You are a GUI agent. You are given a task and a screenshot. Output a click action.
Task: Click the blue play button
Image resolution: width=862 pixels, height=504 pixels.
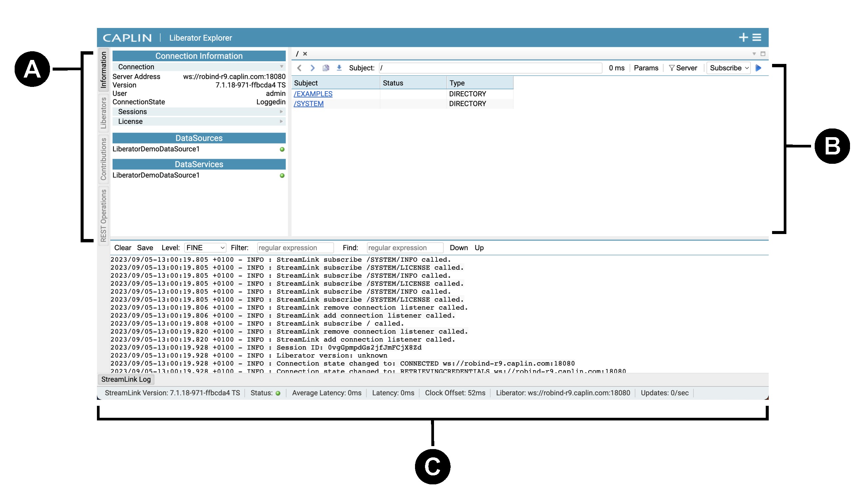tap(758, 68)
